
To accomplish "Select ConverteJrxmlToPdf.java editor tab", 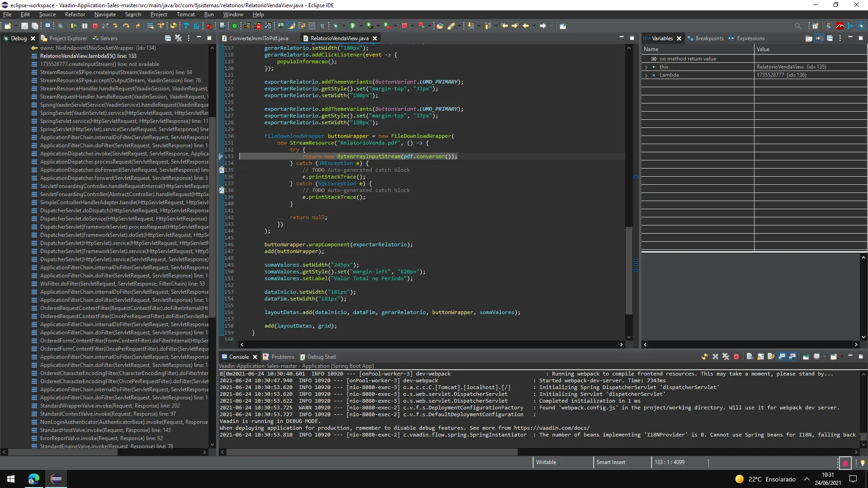I will pos(258,38).
